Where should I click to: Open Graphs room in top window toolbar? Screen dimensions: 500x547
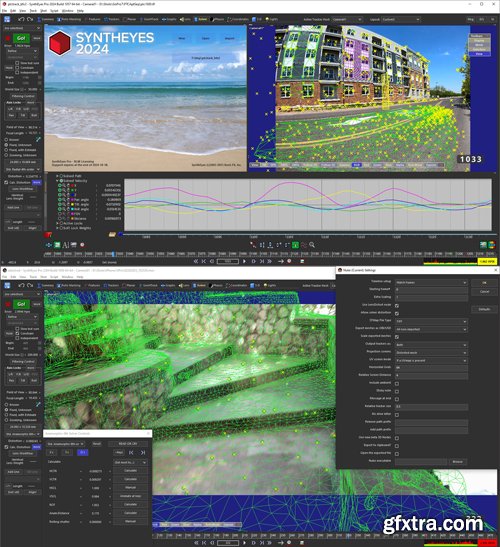click(169, 20)
